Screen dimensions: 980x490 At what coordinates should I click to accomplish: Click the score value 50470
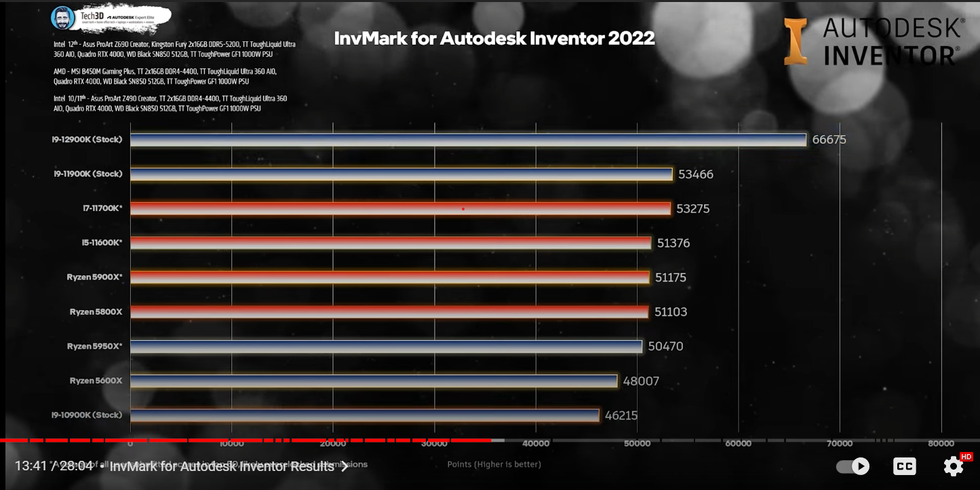(x=665, y=347)
